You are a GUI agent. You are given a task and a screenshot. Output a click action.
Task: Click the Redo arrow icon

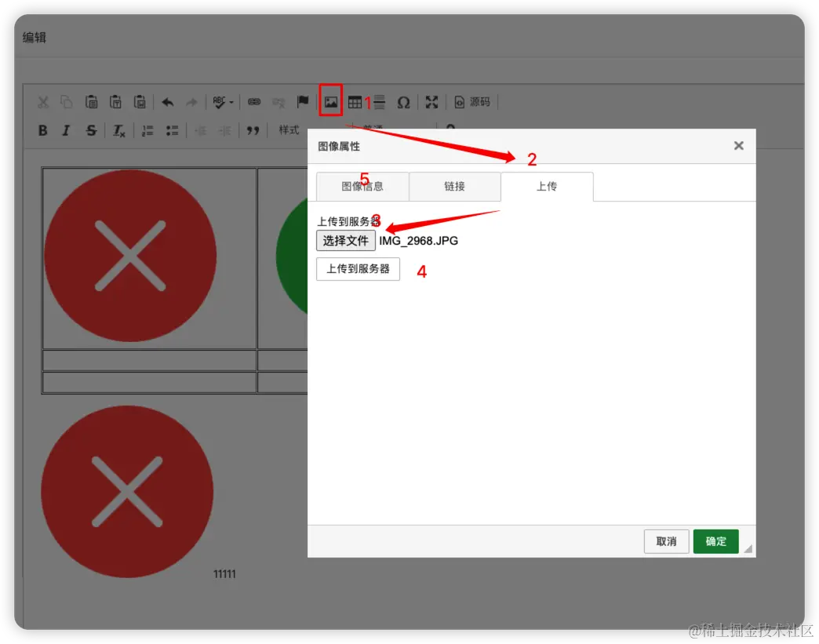point(191,102)
